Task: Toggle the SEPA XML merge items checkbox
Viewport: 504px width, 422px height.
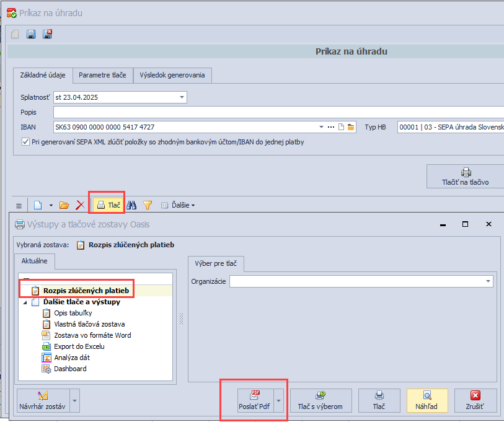Action: click(x=25, y=142)
